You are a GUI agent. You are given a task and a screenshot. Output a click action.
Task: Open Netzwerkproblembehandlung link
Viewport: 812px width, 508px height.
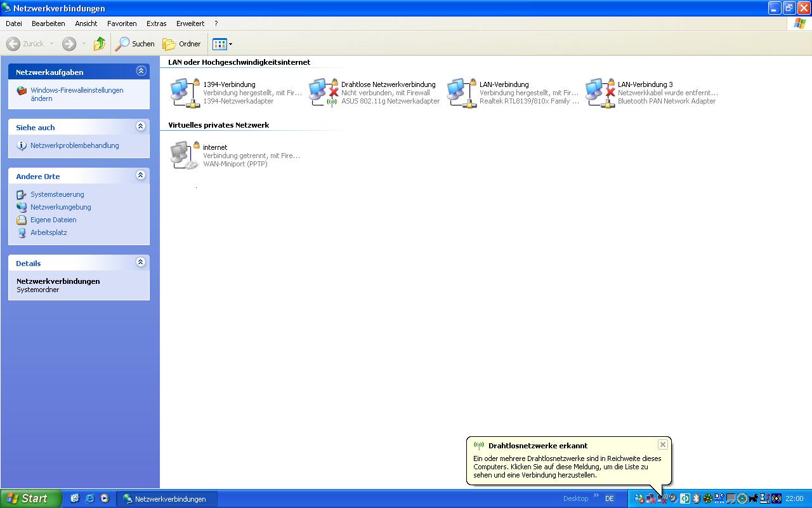[x=74, y=145]
